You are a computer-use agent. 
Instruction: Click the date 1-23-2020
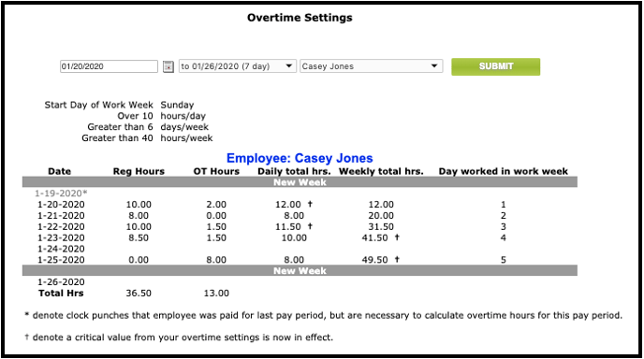[x=61, y=237]
